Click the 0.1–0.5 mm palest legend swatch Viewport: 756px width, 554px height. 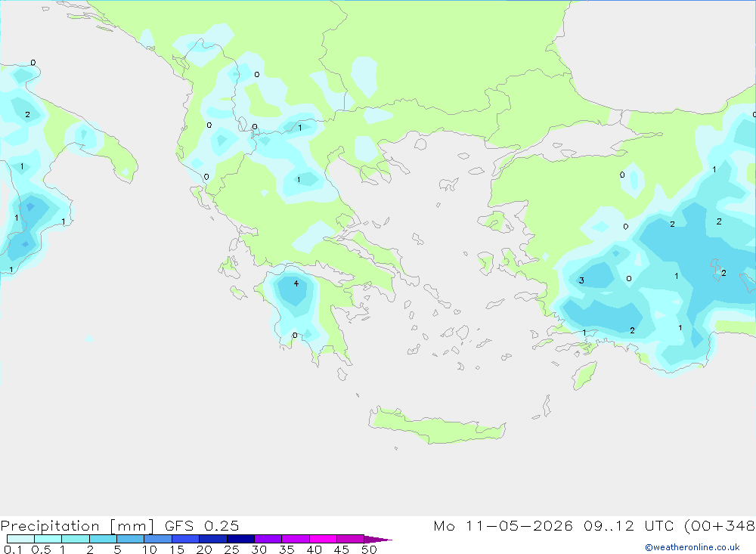(x=20, y=539)
